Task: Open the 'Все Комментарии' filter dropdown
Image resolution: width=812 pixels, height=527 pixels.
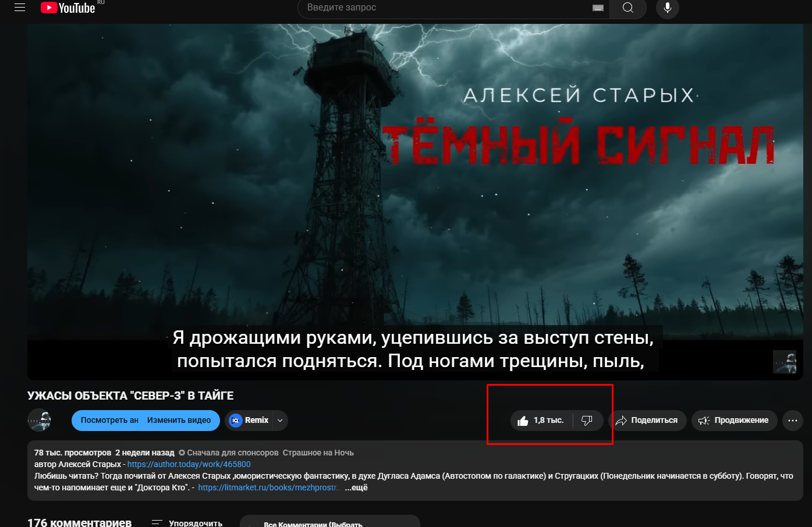Action: (x=330, y=522)
